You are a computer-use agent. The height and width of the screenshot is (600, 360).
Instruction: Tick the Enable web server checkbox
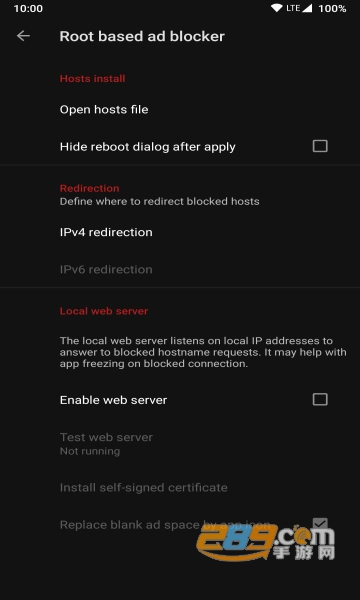pyautogui.click(x=320, y=399)
